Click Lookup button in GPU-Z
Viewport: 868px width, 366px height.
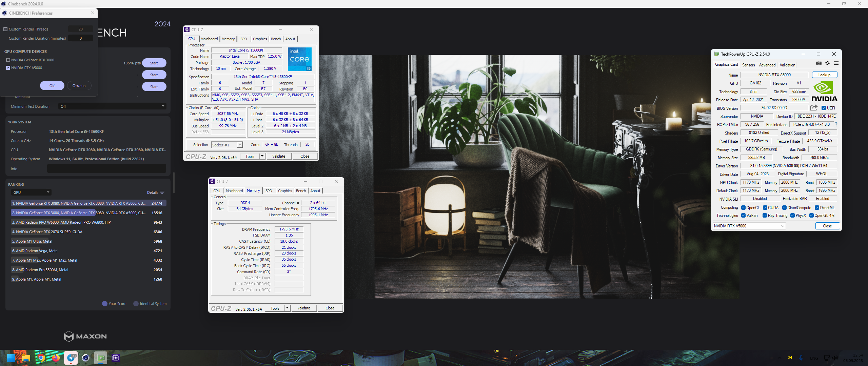(824, 75)
